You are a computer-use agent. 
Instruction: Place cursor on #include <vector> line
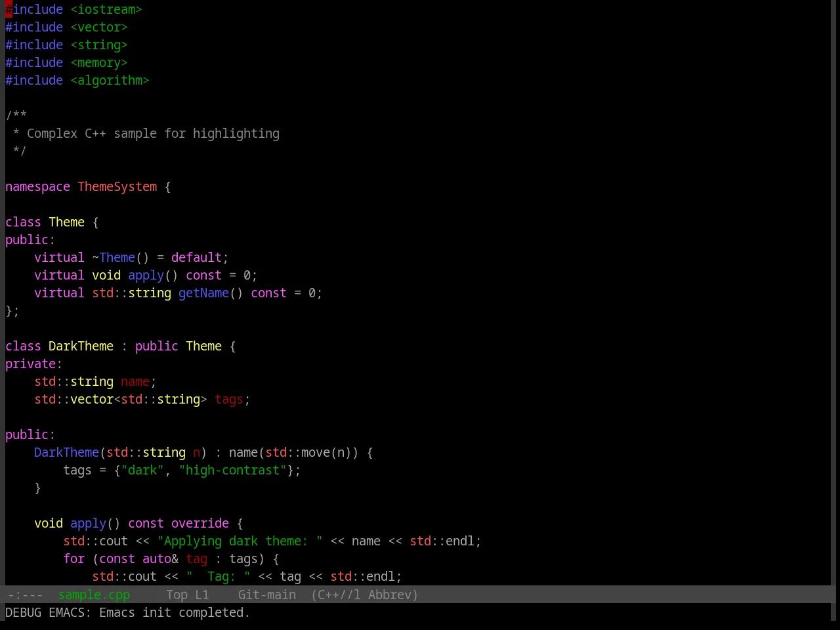(66, 27)
